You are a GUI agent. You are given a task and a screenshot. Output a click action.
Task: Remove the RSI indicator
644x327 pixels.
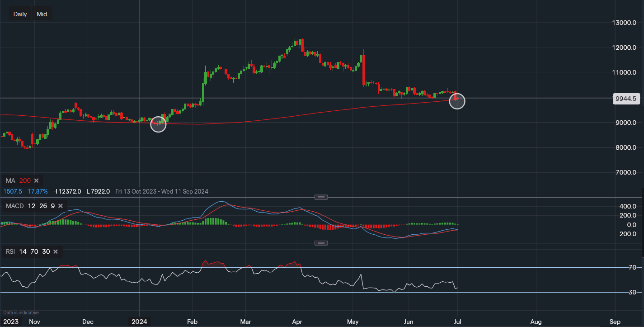pos(56,251)
